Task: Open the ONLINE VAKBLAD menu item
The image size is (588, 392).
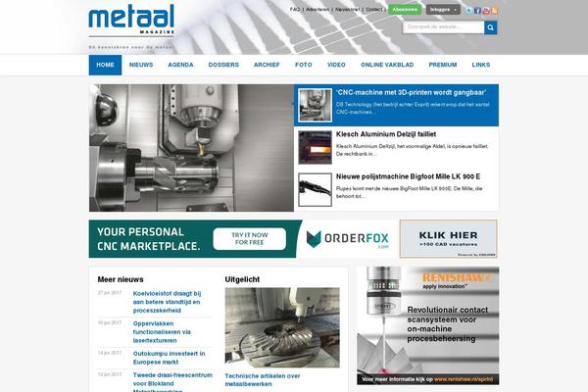Action: pyautogui.click(x=387, y=65)
